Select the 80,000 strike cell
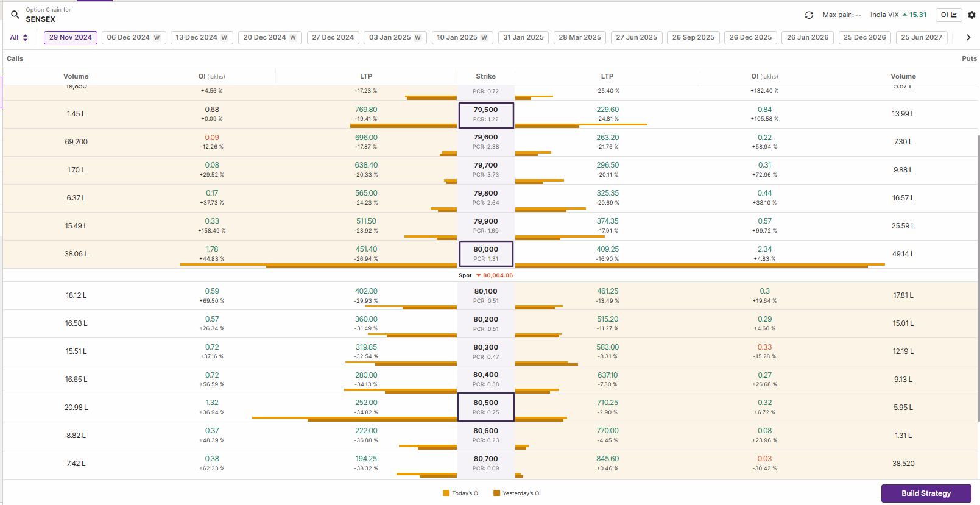Screen dimensions: 980x505 [486, 254]
